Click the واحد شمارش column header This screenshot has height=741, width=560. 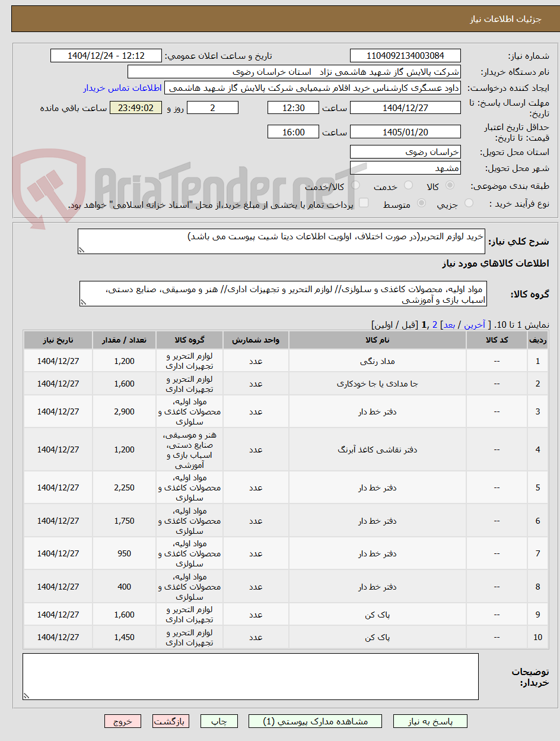point(256,340)
